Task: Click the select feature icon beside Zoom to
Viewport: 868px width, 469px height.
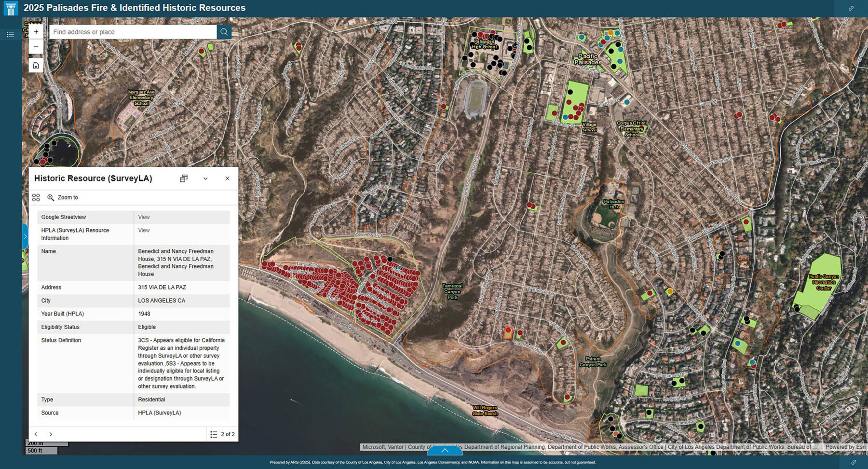Action: coord(36,197)
